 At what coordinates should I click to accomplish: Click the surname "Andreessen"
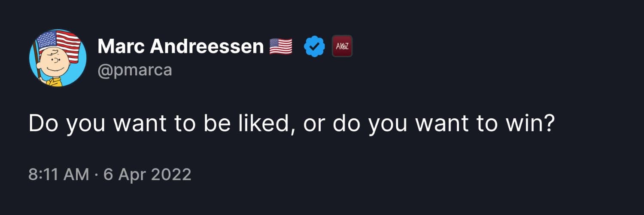(x=206, y=46)
